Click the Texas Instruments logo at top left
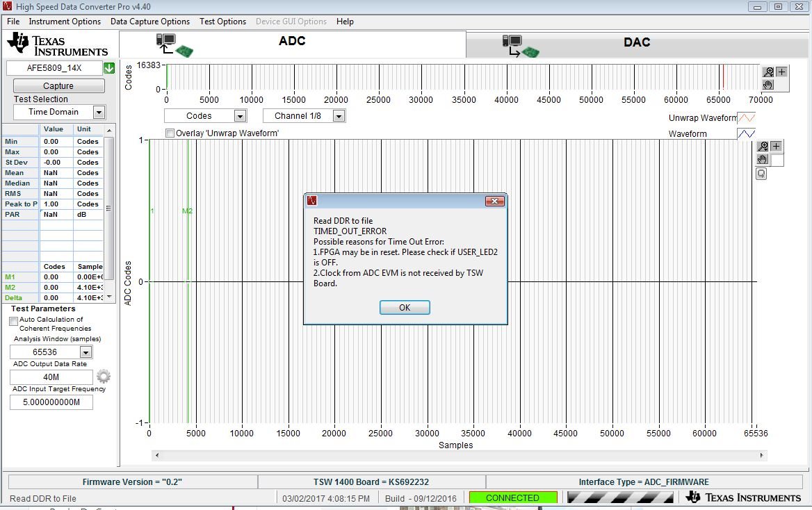The image size is (812, 510). tap(58, 44)
